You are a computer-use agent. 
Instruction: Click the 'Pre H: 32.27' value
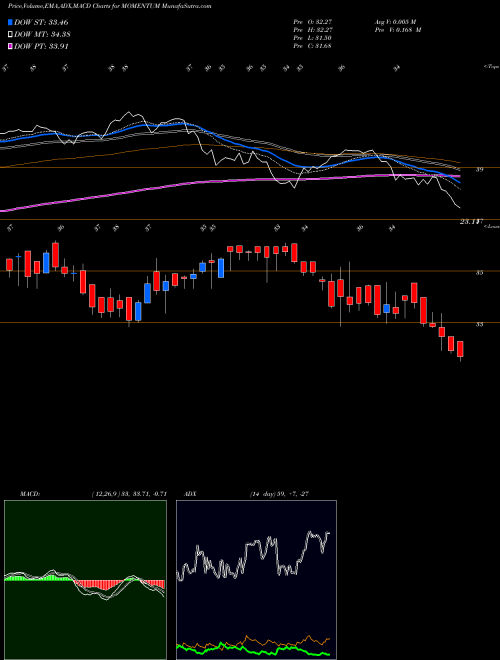313,29
